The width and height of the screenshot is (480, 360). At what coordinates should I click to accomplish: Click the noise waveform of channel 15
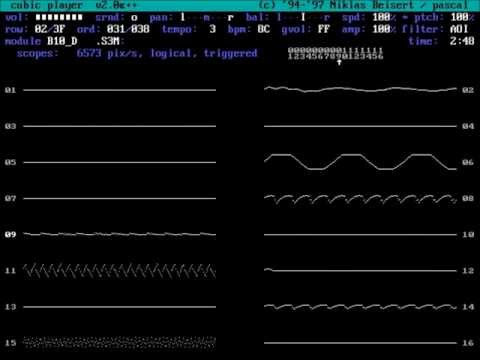[120, 343]
